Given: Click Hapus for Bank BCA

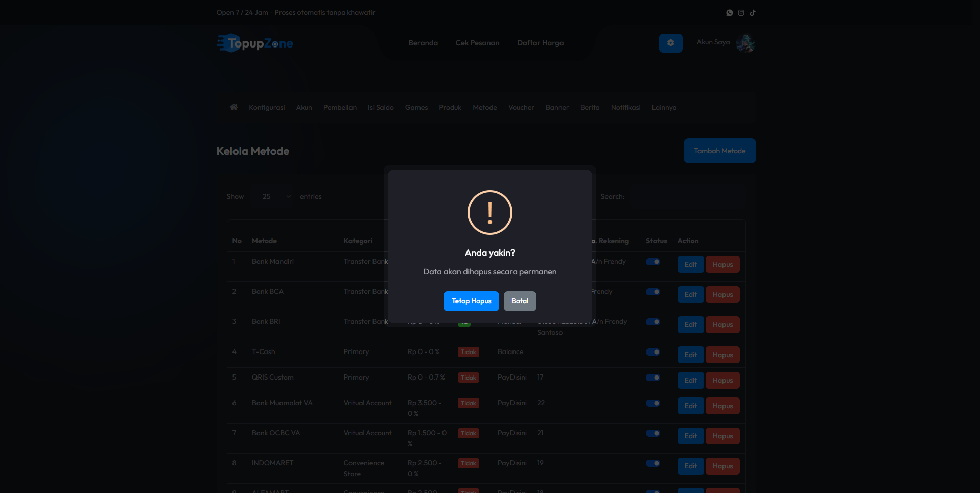Looking at the screenshot, I should (x=722, y=294).
